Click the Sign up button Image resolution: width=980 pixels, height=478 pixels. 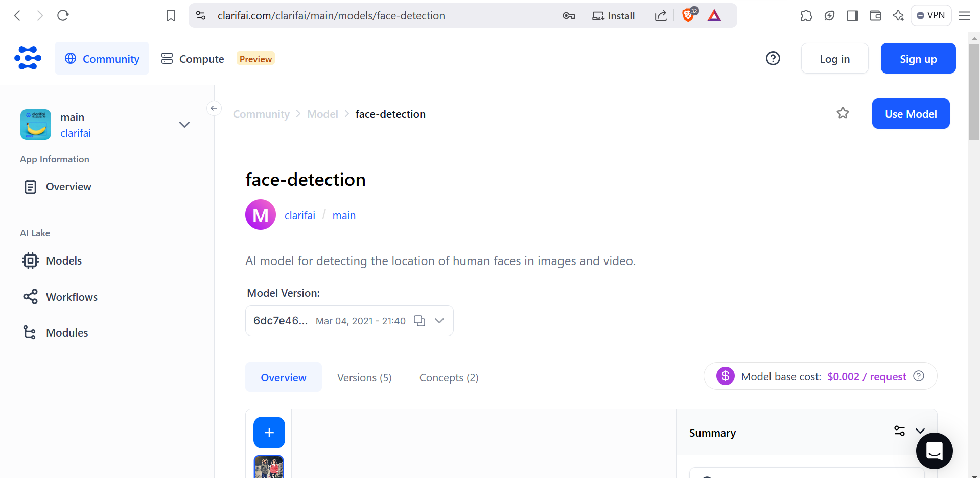point(918,58)
